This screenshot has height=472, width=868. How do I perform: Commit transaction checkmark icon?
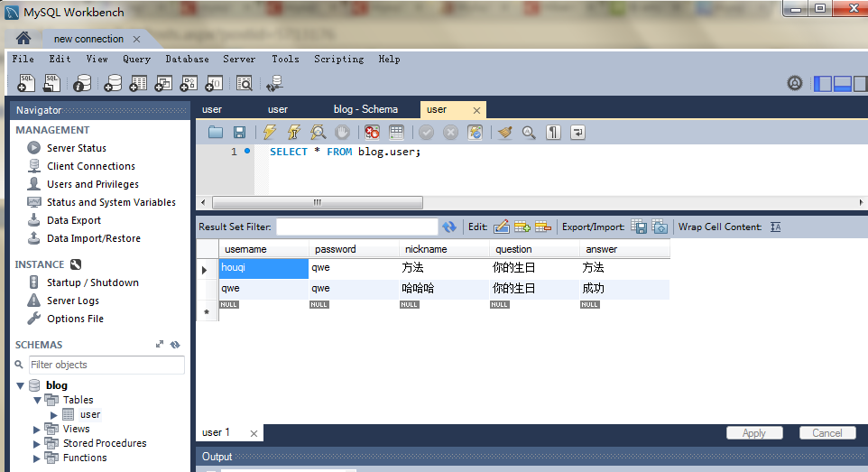point(426,132)
